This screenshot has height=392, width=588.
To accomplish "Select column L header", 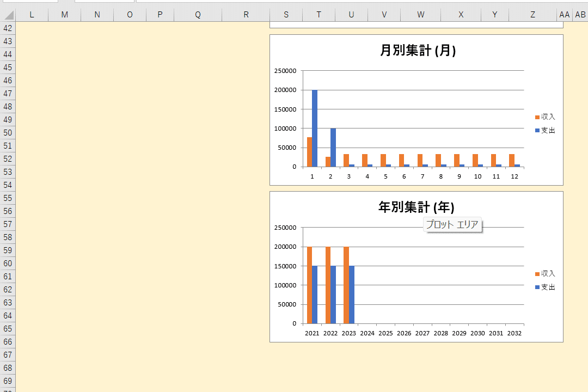I will tap(32, 15).
